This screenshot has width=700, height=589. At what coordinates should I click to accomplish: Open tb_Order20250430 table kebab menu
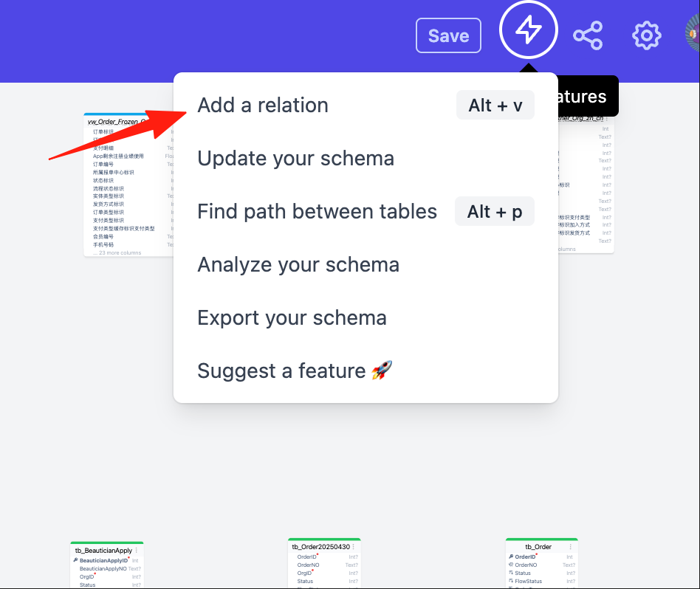(x=354, y=547)
